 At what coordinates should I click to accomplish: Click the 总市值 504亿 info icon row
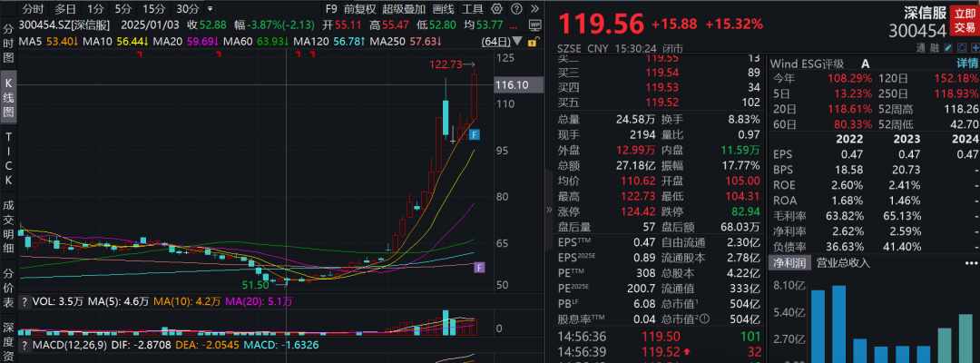coord(711,319)
